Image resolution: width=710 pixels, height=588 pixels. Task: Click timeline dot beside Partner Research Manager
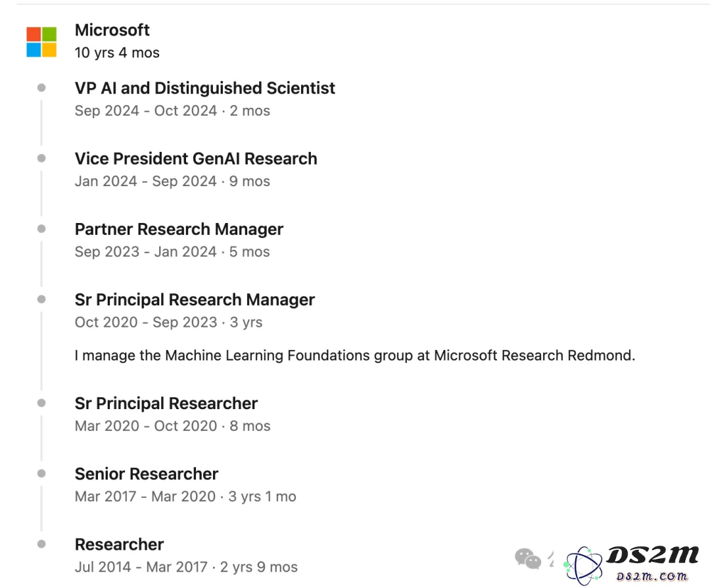[x=41, y=229]
